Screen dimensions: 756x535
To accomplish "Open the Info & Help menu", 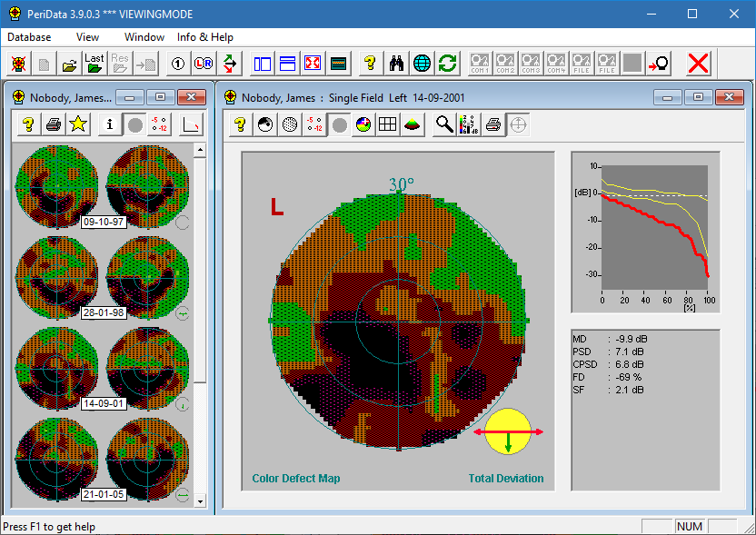I will (x=205, y=37).
